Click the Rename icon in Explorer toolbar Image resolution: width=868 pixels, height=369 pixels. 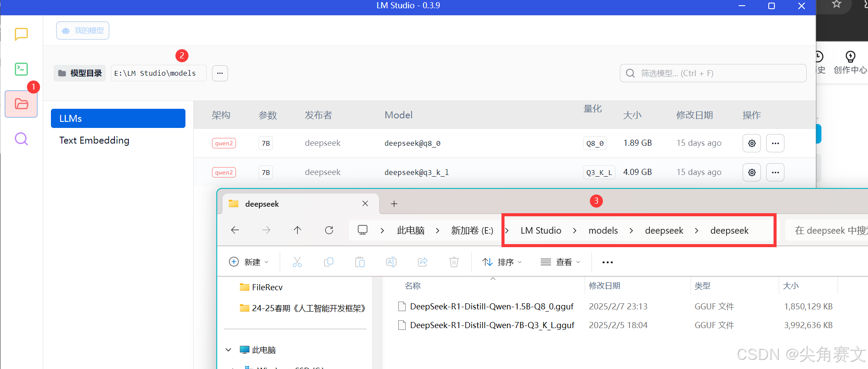tap(391, 262)
